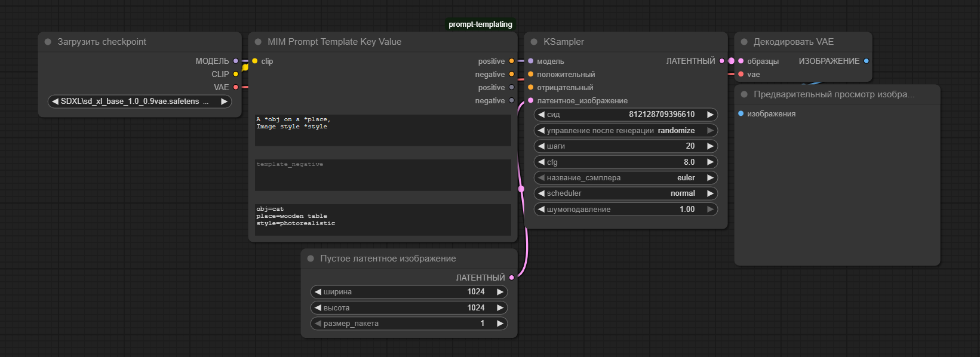Decrease размер_пакета with left arrow

click(x=318, y=324)
